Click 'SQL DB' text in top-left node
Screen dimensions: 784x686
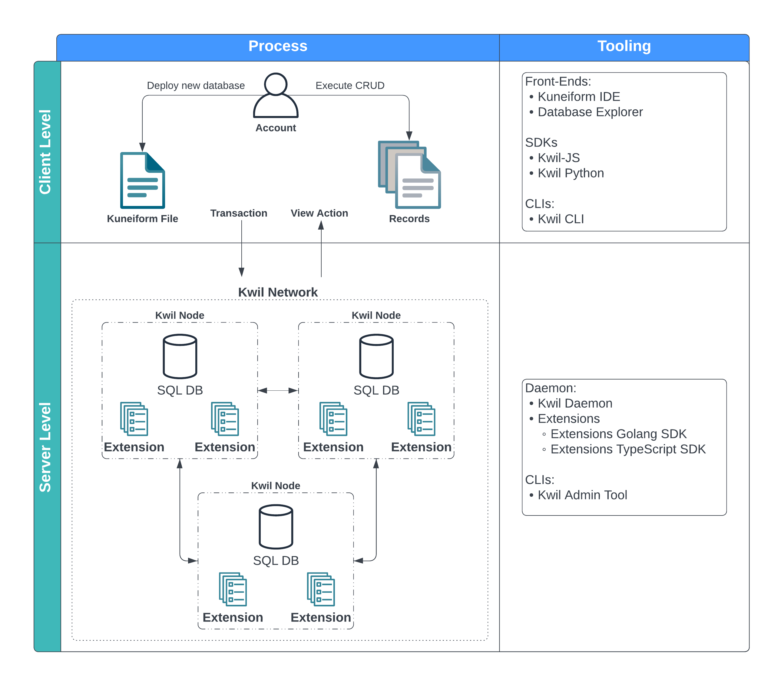180,390
